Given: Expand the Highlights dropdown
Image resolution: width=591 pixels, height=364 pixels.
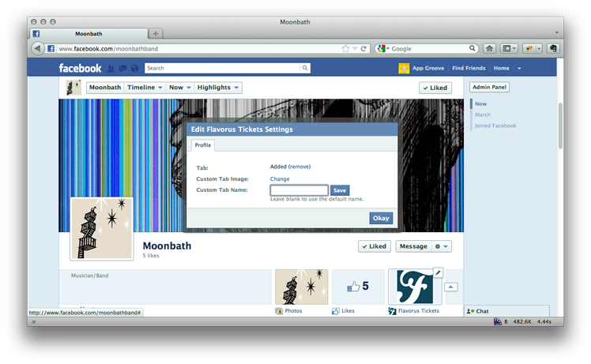Looking at the screenshot, I should 218,88.
